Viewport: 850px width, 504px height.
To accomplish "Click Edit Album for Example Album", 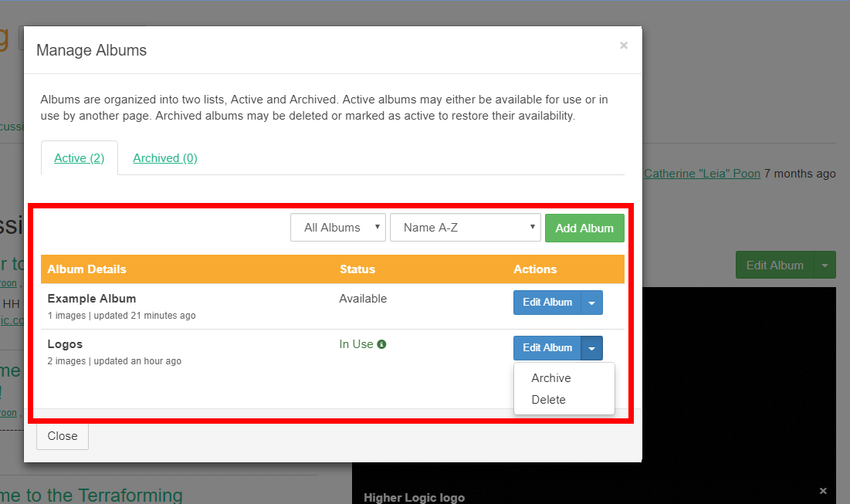I will [547, 303].
